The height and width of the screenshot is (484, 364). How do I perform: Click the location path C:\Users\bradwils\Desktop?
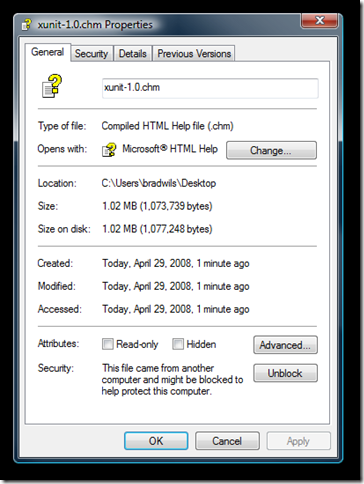159,183
